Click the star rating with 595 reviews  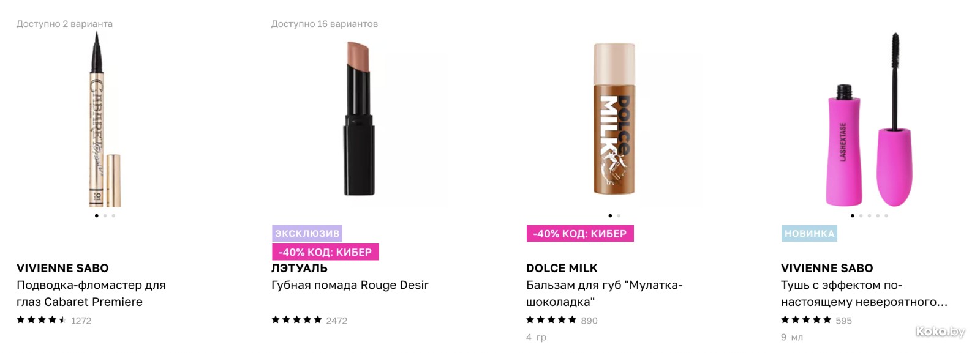816,320
